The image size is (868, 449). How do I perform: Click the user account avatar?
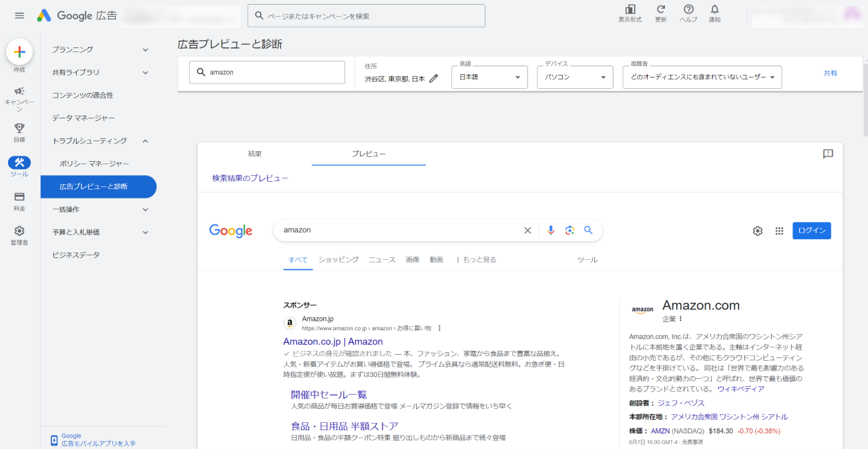tap(852, 15)
